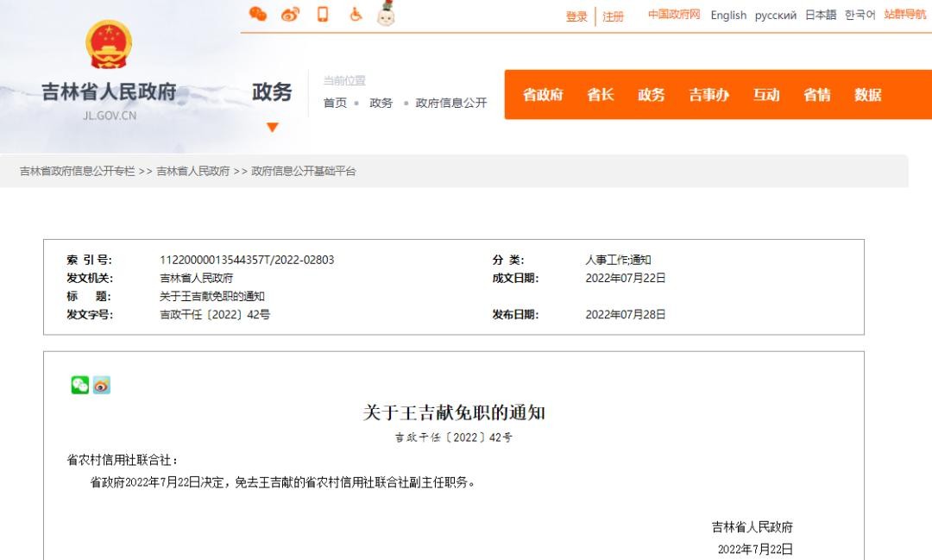Switch language to English

pos(728,15)
